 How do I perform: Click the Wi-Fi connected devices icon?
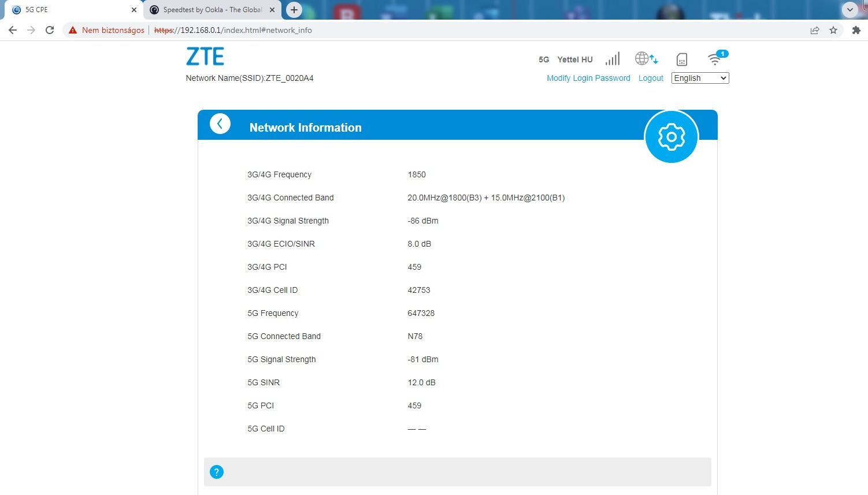[717, 58]
